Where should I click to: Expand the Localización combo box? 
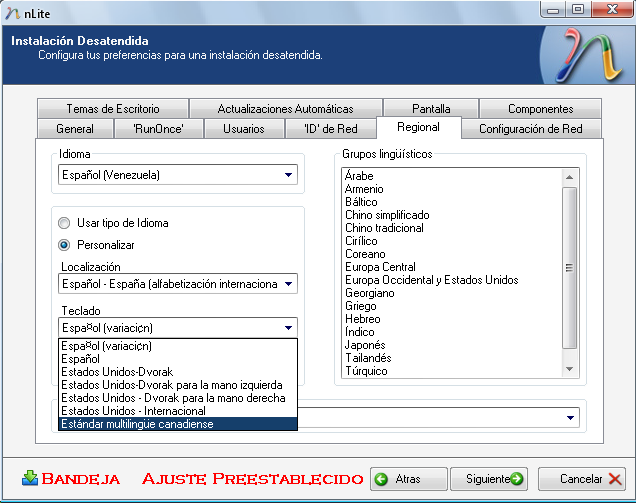[288, 284]
